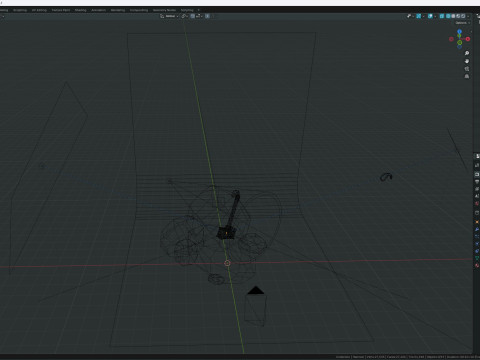
Task: Switch perspective/orthographic with grid icon
Action: pos(467,76)
